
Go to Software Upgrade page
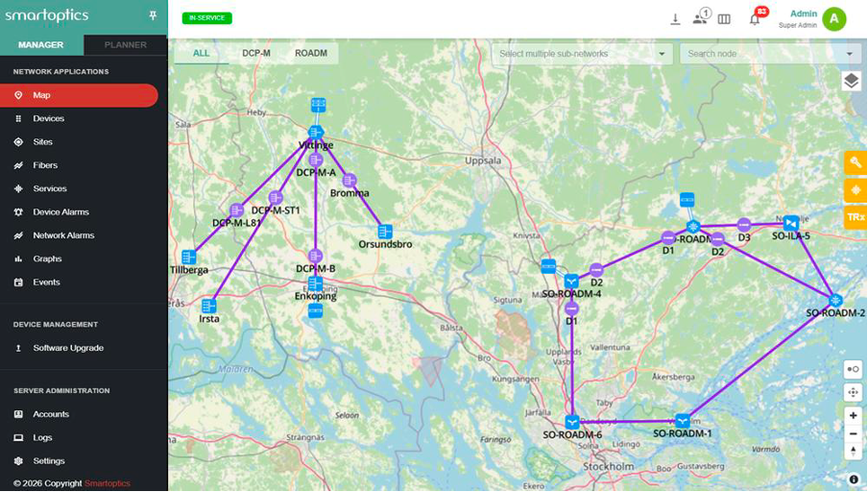pos(68,348)
